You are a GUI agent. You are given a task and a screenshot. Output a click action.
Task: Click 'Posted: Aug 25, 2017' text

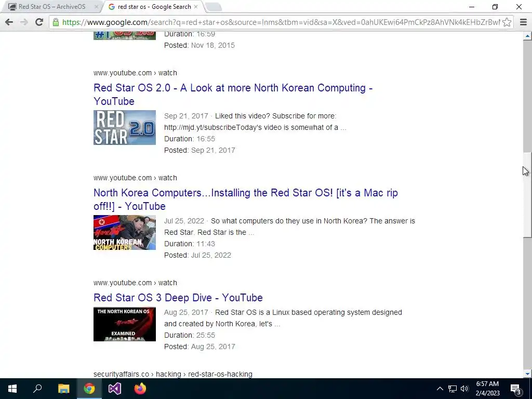(x=199, y=347)
